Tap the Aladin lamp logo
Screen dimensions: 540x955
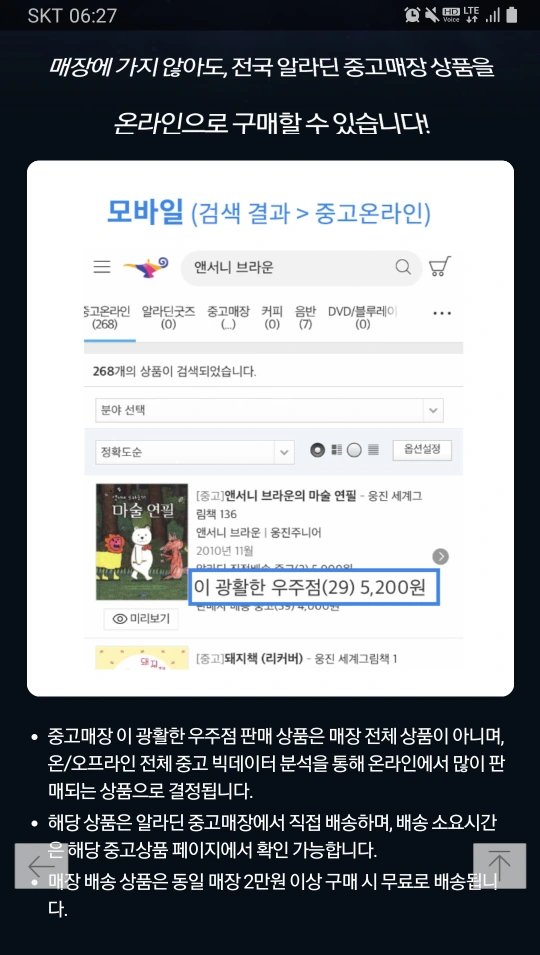click(x=146, y=267)
